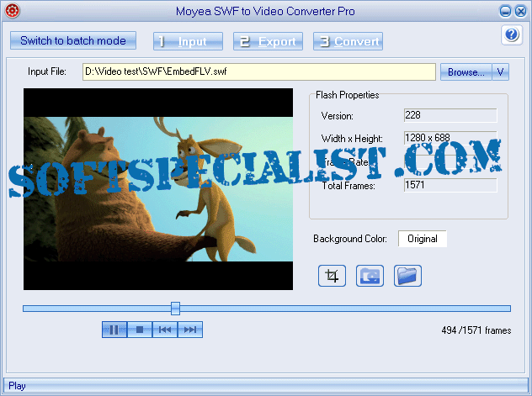Image resolution: width=532 pixels, height=396 pixels.
Task: Go to the Input step tab
Action: click(189, 41)
